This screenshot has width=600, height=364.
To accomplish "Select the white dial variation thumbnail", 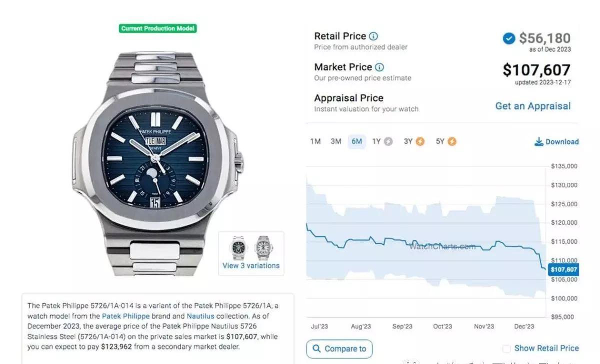I will click(264, 247).
